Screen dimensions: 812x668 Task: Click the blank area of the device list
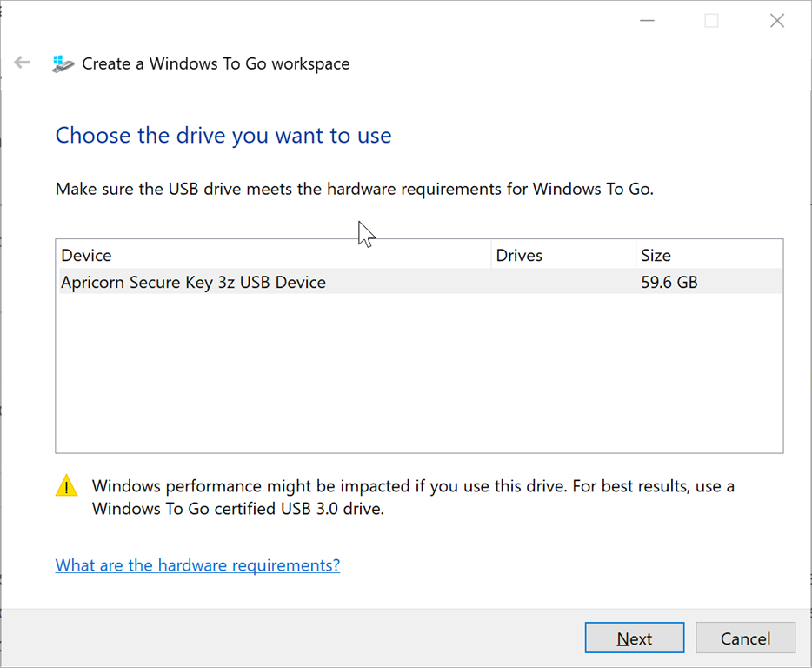417,374
